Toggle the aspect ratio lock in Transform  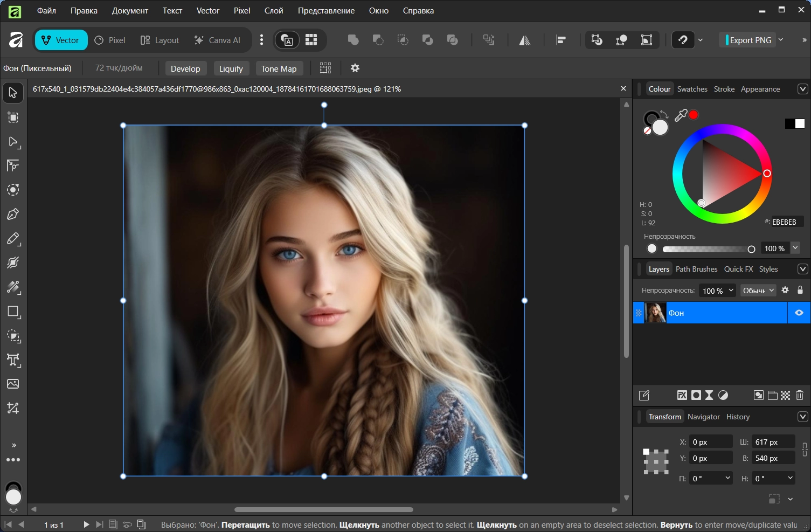805,450
